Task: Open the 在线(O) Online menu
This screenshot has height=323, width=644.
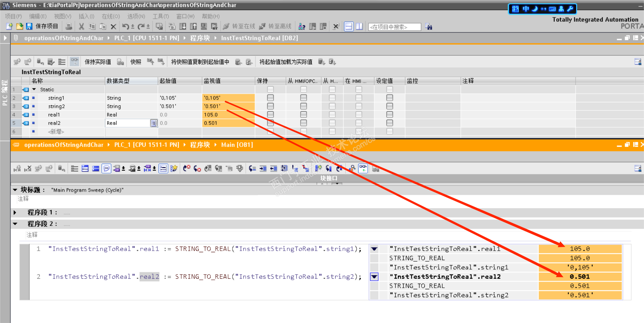Action: click(x=111, y=16)
